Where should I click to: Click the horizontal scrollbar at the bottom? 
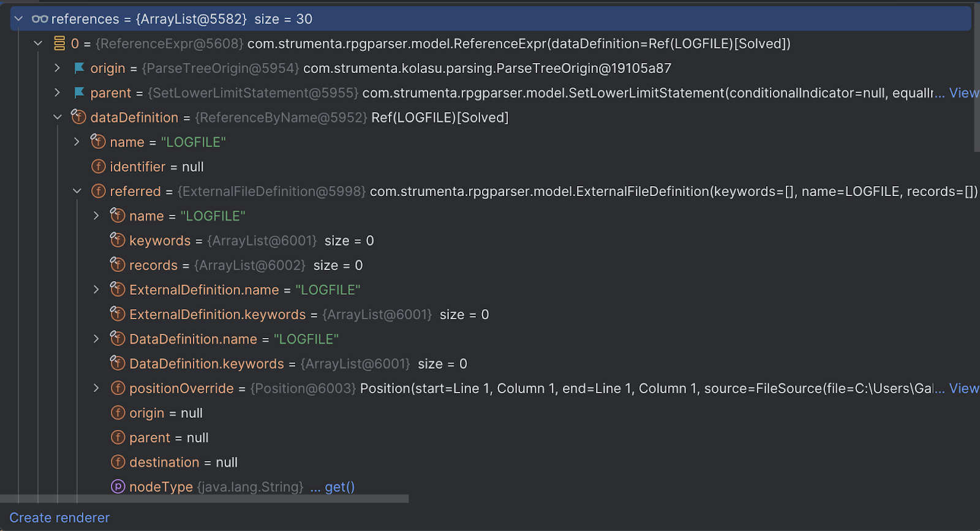click(x=204, y=499)
